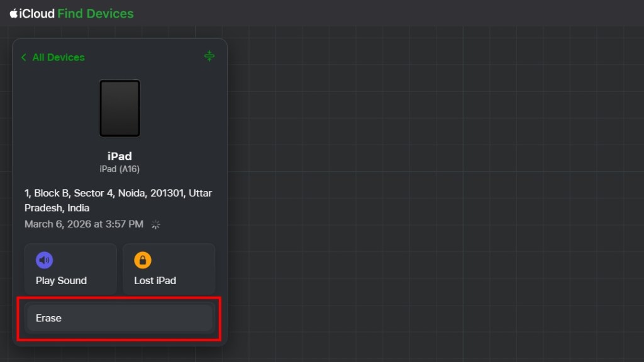
Task: Click the location refresh spinner icon
Action: 156,224
